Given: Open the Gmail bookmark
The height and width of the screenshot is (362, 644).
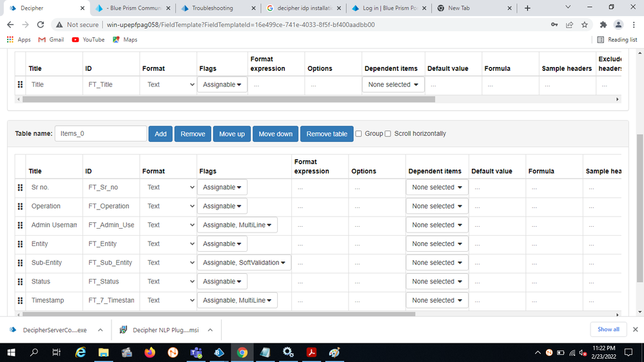Looking at the screenshot, I should click(x=51, y=39).
